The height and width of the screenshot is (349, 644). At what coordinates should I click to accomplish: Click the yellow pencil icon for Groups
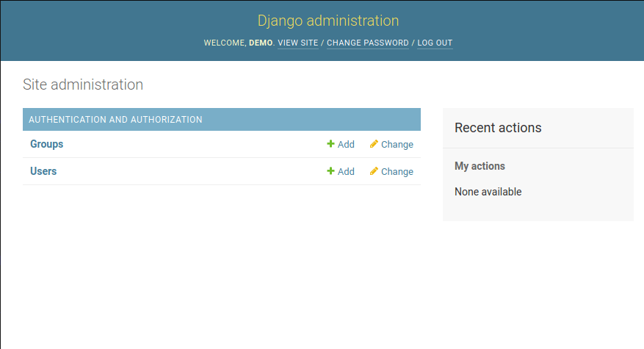point(374,145)
